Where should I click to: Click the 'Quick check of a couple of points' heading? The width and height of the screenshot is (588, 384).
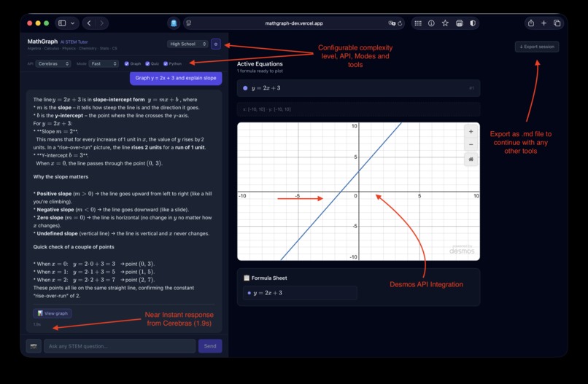(x=74, y=247)
